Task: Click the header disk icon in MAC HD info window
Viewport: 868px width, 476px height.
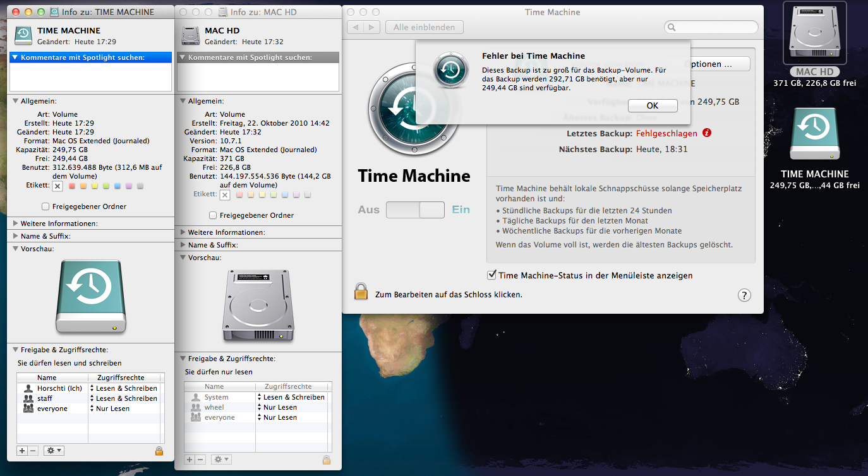Action: point(191,35)
